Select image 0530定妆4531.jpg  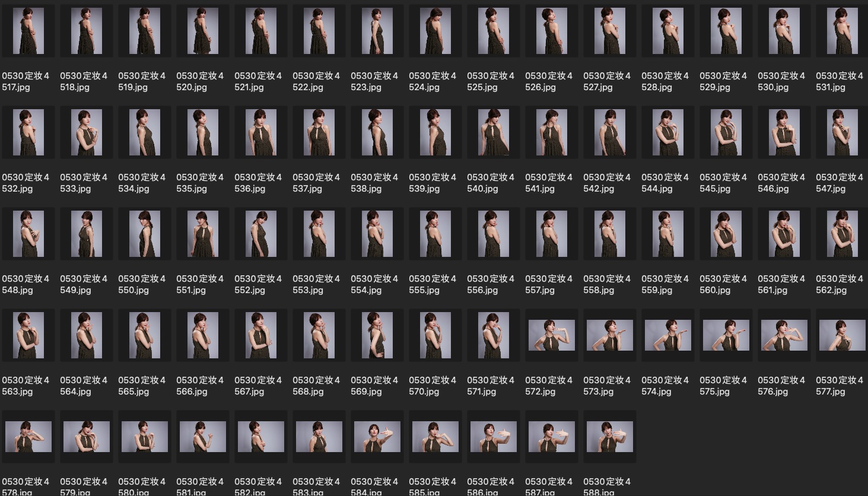tap(842, 31)
